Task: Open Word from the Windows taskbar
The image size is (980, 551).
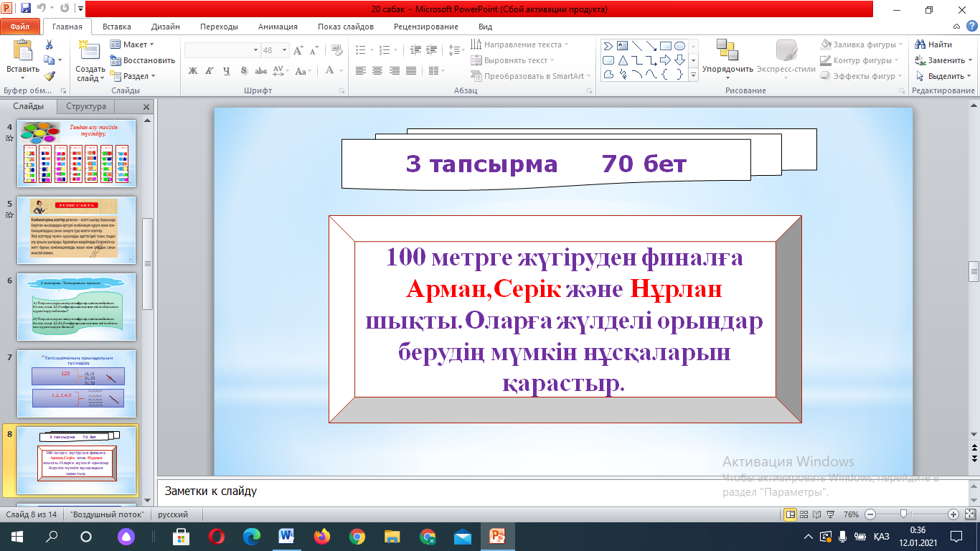Action: click(x=287, y=536)
